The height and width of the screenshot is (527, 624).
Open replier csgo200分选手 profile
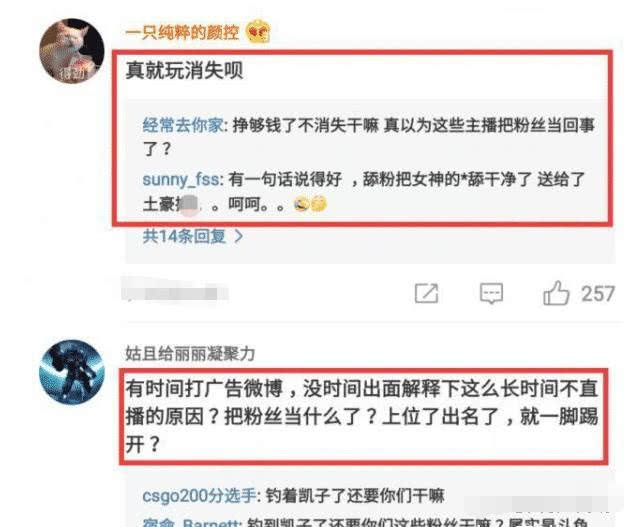199,496
